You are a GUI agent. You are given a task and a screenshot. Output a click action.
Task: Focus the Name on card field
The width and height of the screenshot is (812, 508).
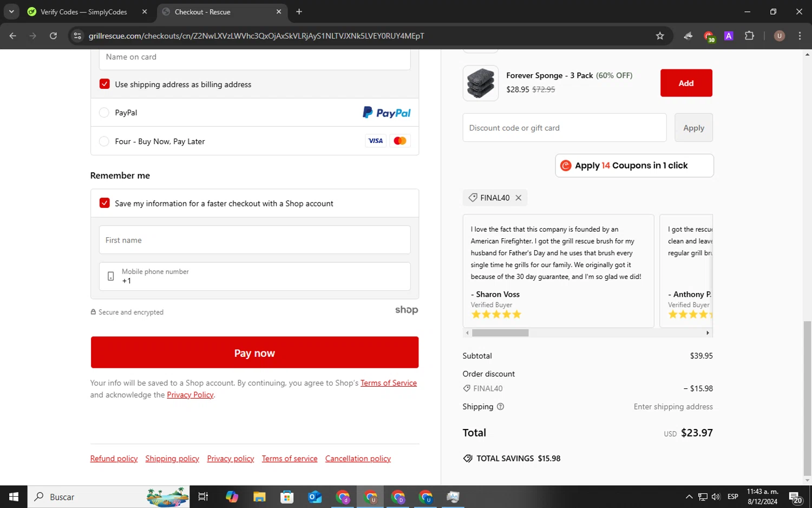[254, 58]
